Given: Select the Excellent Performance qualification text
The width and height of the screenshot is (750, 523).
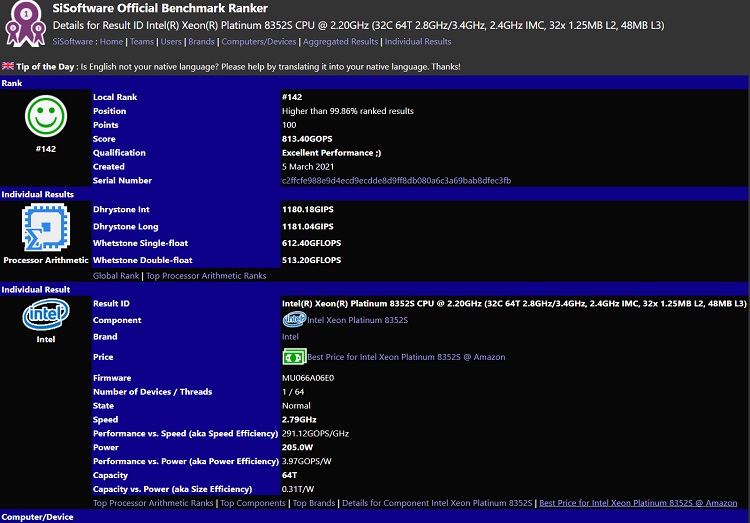Looking at the screenshot, I should pos(331,153).
